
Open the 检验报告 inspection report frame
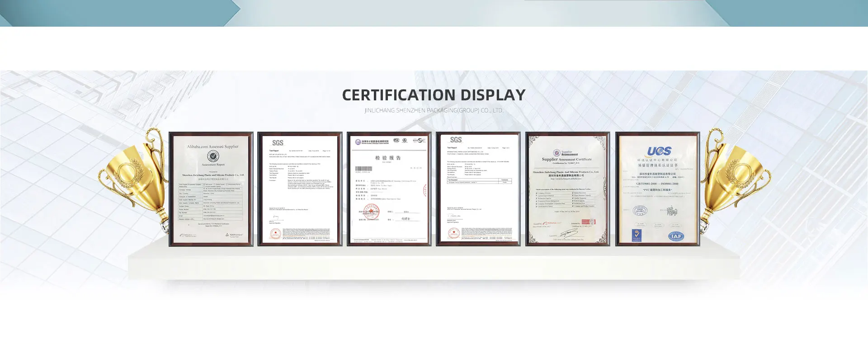[389, 189]
